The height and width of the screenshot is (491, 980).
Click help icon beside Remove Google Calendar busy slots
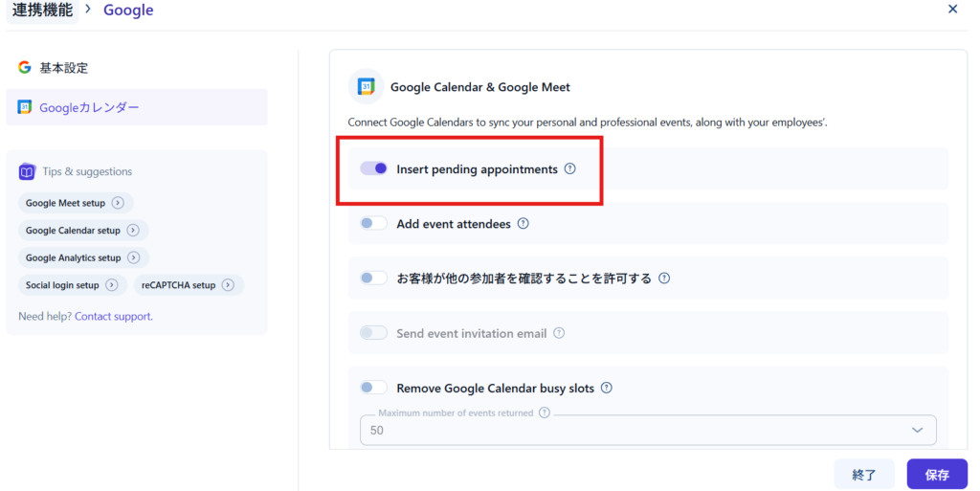[606, 389]
